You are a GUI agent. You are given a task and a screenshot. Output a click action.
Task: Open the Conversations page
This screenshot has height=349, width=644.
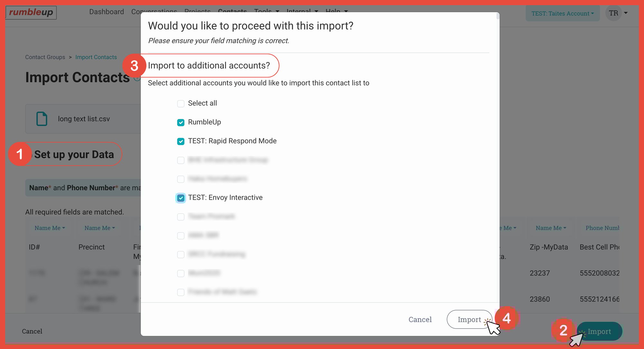click(154, 12)
